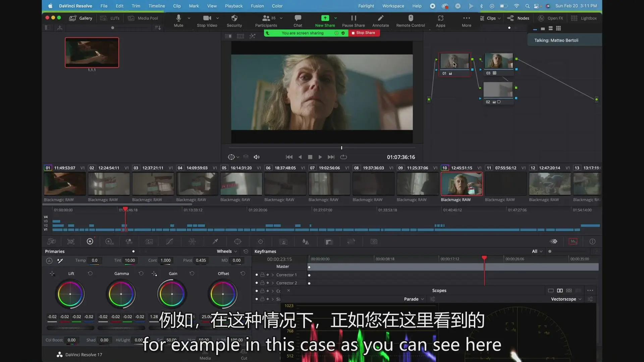This screenshot has width=644, height=362.
Task: Pick black point with Lift crosshair
Action: click(52, 274)
